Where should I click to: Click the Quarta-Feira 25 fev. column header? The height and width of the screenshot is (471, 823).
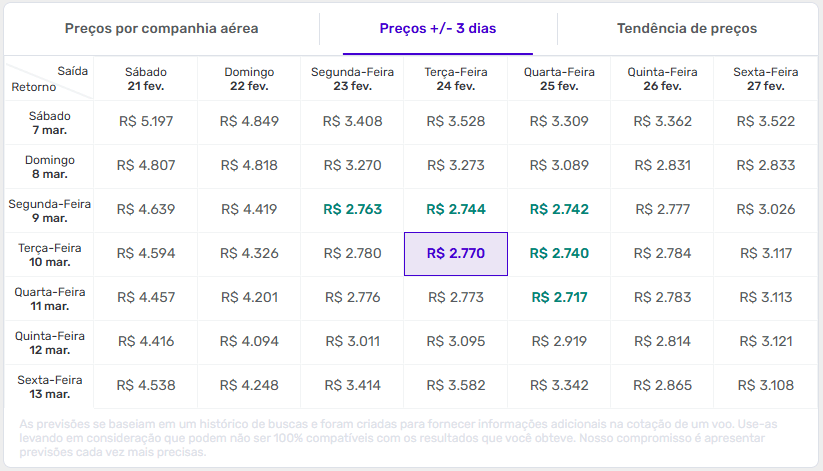559,79
